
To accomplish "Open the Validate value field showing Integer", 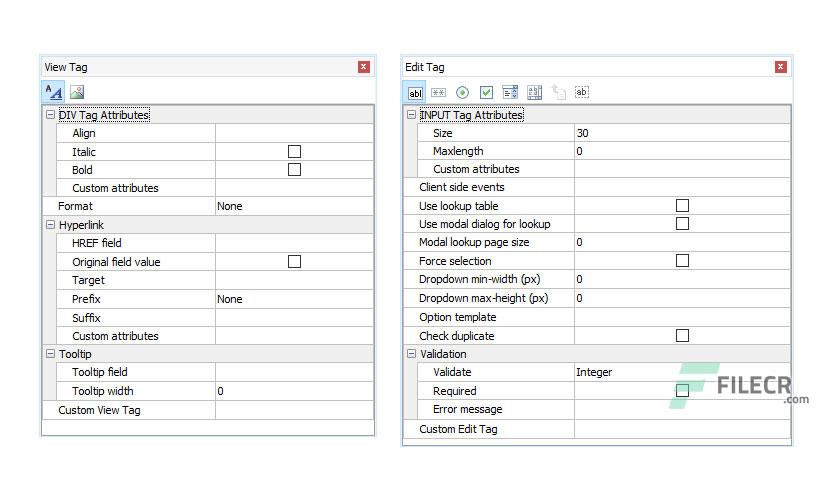I will click(682, 372).
